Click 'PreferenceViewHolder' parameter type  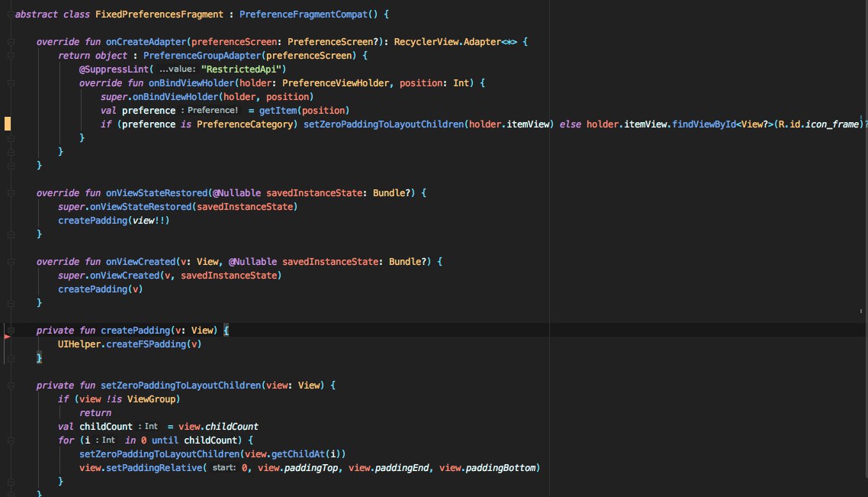tap(336, 83)
